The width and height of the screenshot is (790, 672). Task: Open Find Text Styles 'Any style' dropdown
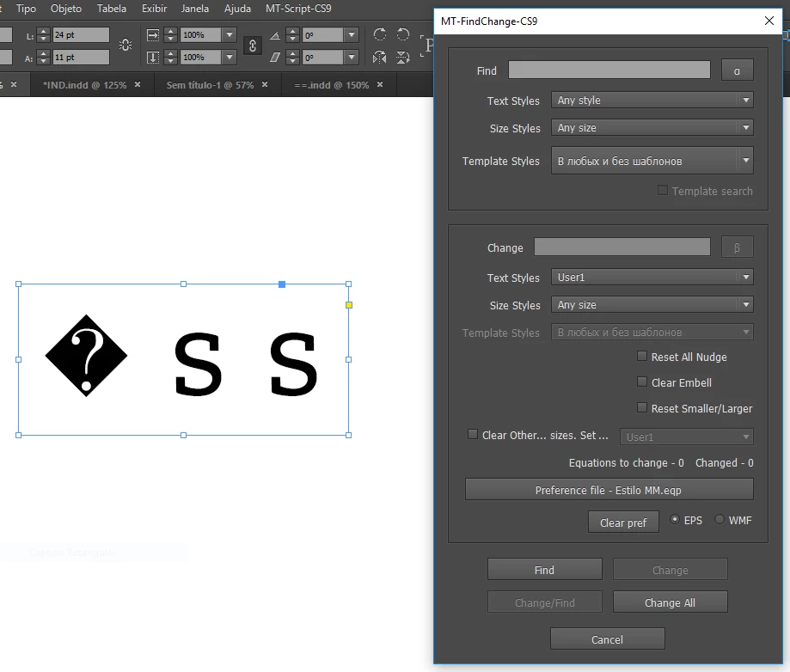coord(652,100)
